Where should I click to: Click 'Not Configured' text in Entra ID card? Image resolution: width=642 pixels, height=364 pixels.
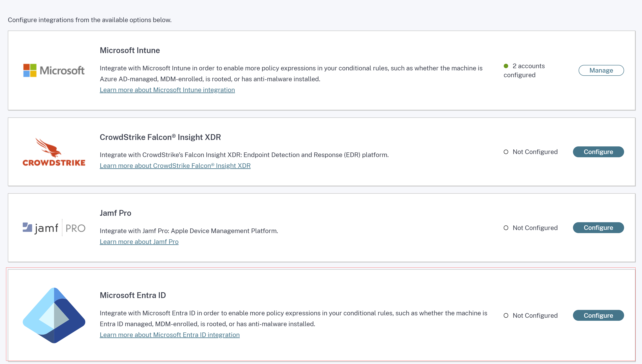point(535,316)
